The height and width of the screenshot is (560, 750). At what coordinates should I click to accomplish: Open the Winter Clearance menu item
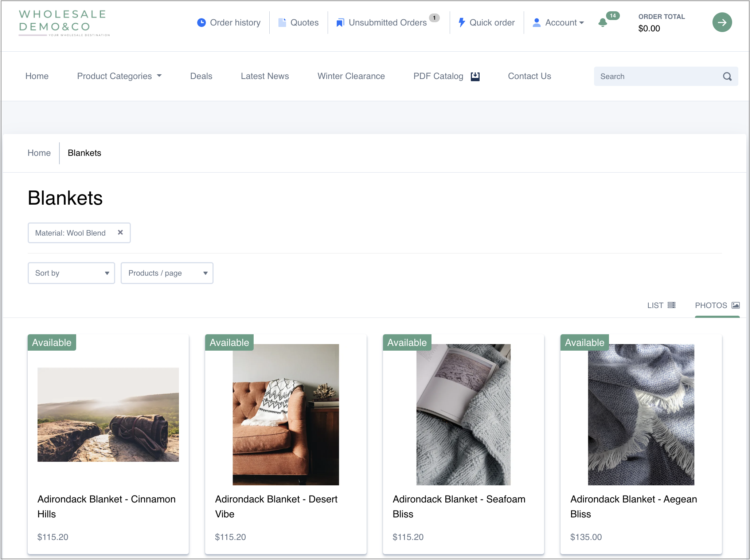351,76
